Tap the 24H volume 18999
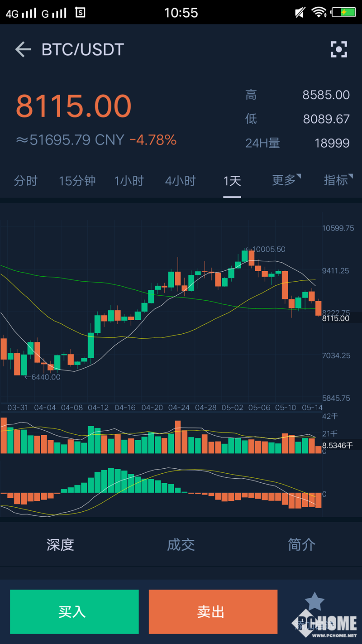The image size is (362, 644). 332,143
